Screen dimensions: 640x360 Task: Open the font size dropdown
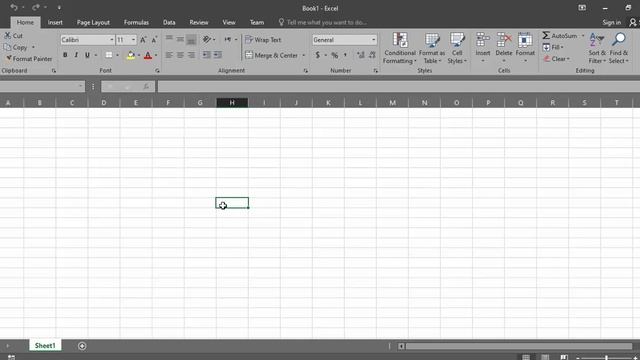(133, 40)
